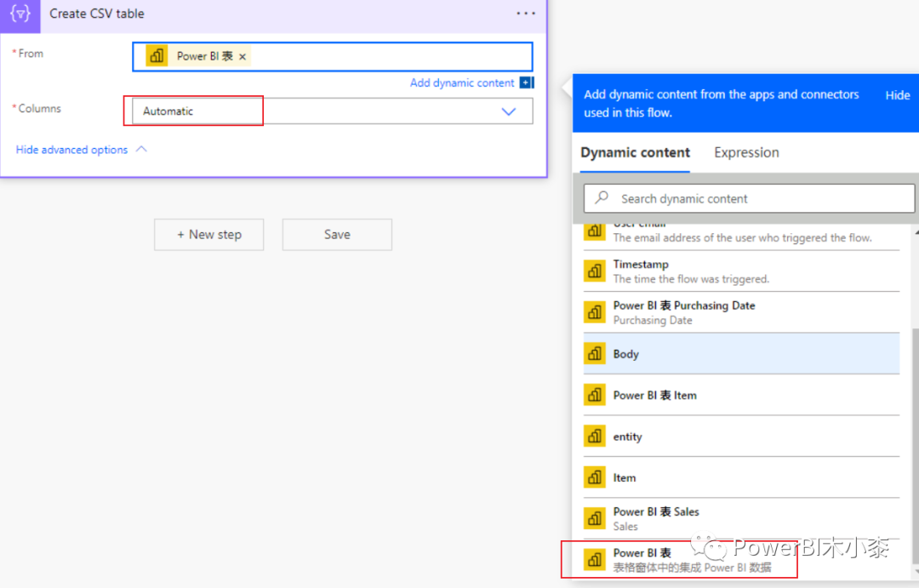Remove the Power BI 表 token from From
This screenshot has height=588, width=919.
tap(242, 56)
